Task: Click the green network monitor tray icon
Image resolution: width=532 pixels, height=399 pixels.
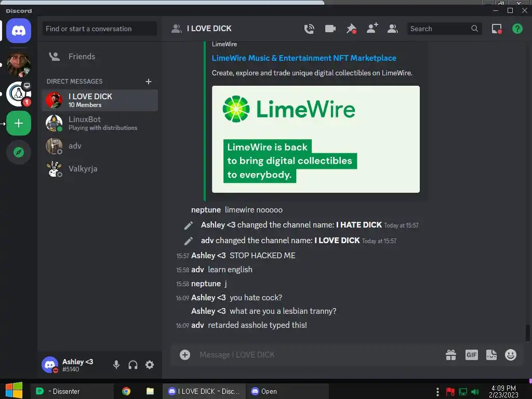Action: pyautogui.click(x=463, y=392)
